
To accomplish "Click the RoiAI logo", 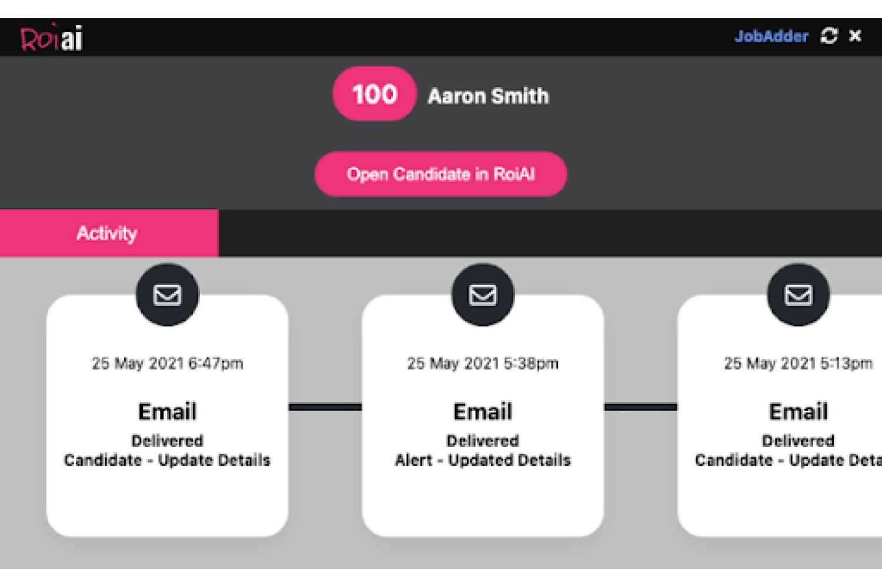I will click(52, 38).
